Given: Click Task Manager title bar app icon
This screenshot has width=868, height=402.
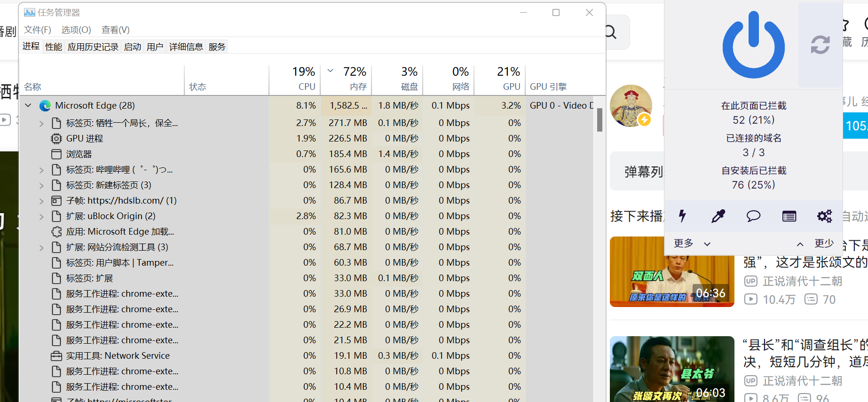Looking at the screenshot, I should (x=30, y=13).
